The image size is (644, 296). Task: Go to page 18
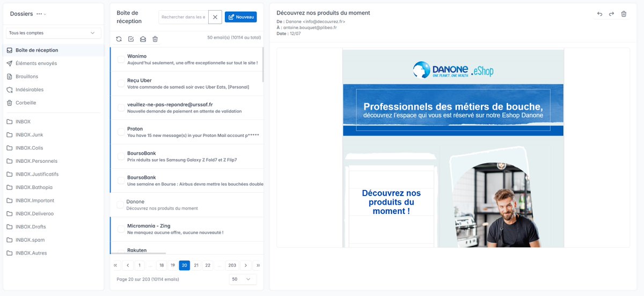pyautogui.click(x=162, y=265)
